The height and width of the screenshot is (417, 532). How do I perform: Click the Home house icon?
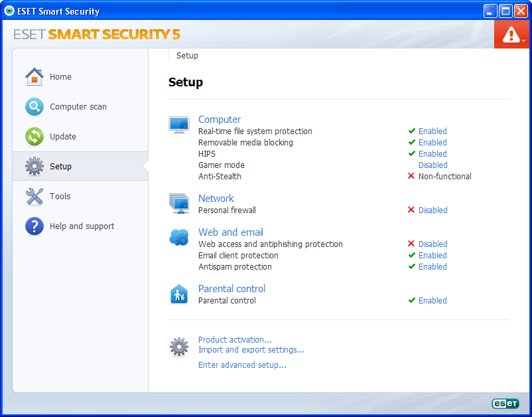[34, 77]
